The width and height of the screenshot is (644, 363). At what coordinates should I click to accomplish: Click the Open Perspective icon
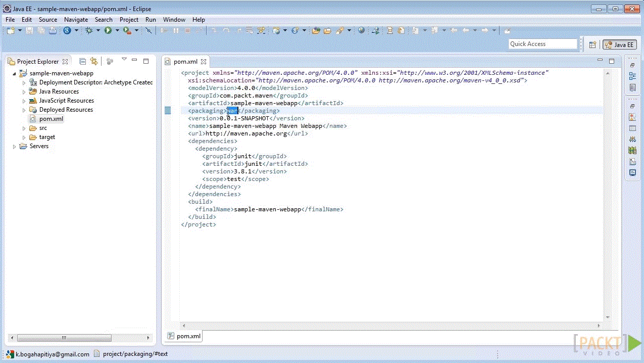click(x=593, y=44)
